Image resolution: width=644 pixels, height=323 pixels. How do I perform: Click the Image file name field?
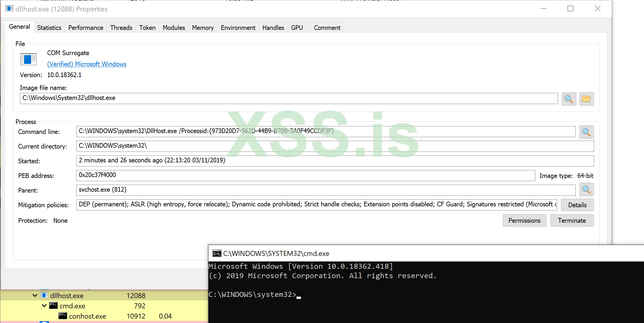[289, 98]
